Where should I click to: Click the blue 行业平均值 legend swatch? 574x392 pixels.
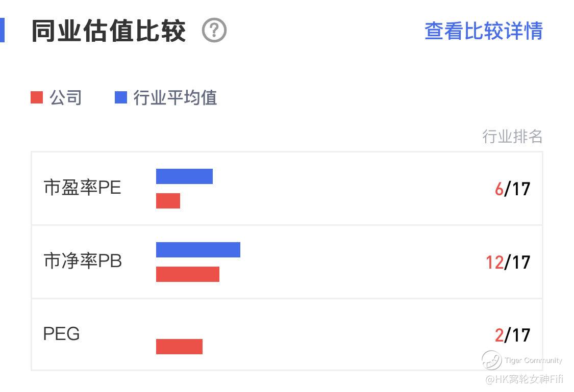click(121, 97)
